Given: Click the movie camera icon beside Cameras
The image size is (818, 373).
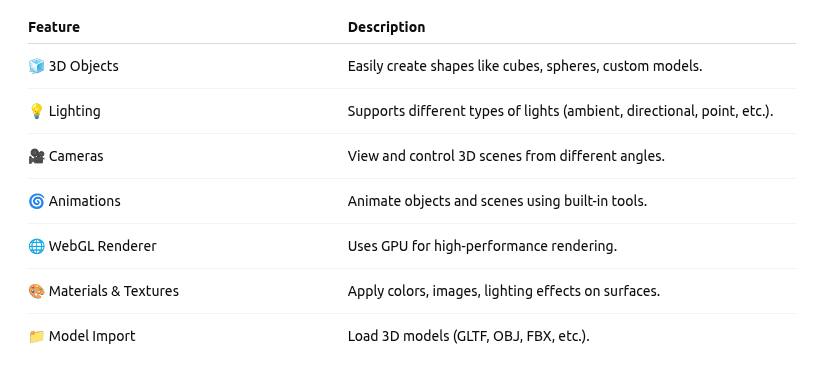Looking at the screenshot, I should [37, 156].
